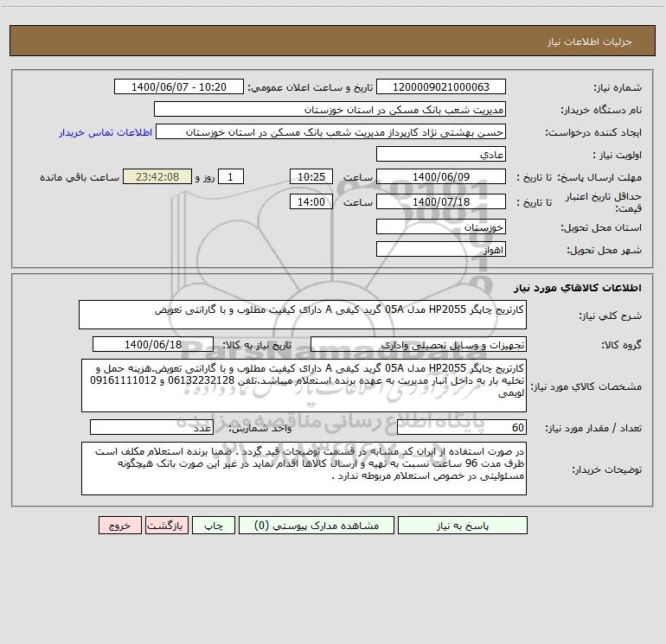This screenshot has width=666, height=644.
Task: Click the 'شرح کلی نیاز:' label
Action: coord(611,316)
